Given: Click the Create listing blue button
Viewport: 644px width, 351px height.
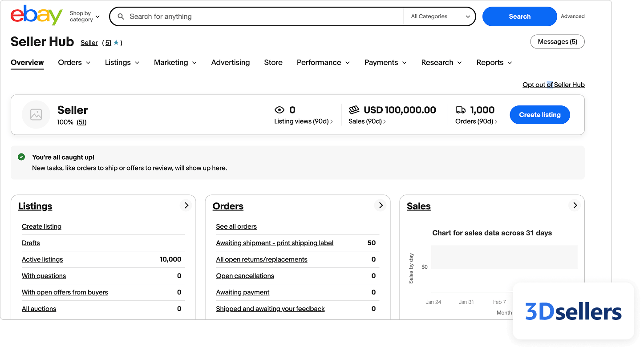Looking at the screenshot, I should tap(540, 115).
